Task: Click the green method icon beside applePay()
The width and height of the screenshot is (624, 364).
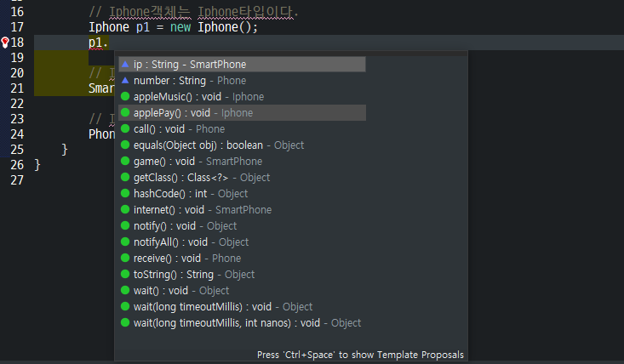Action: click(x=125, y=112)
